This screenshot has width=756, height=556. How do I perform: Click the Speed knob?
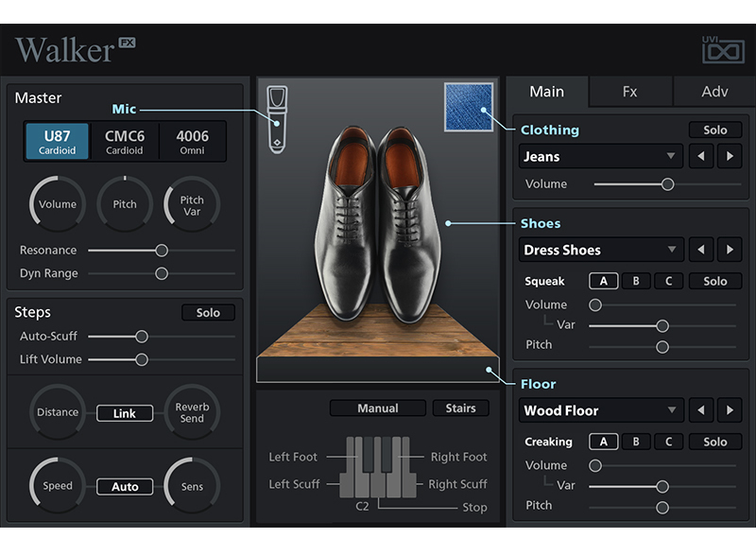click(x=58, y=485)
